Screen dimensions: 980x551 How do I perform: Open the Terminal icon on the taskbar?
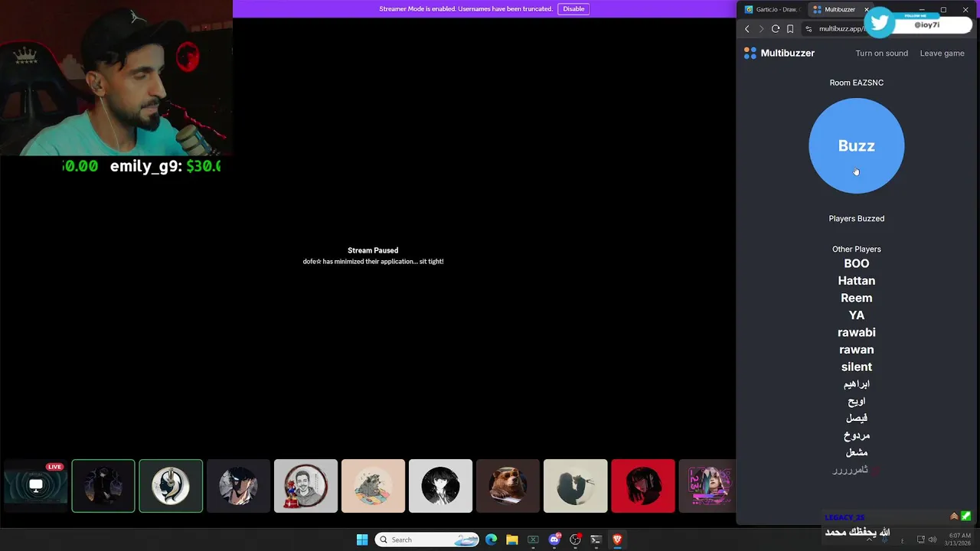596,540
